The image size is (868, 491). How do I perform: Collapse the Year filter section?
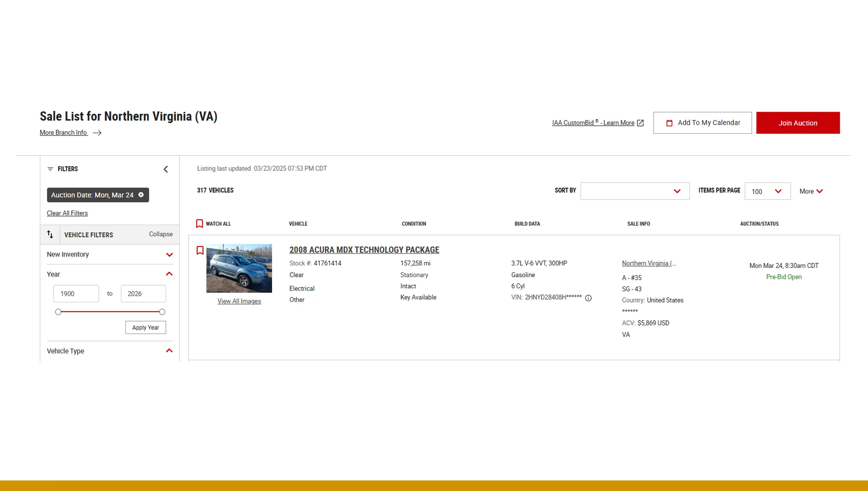pyautogui.click(x=169, y=274)
